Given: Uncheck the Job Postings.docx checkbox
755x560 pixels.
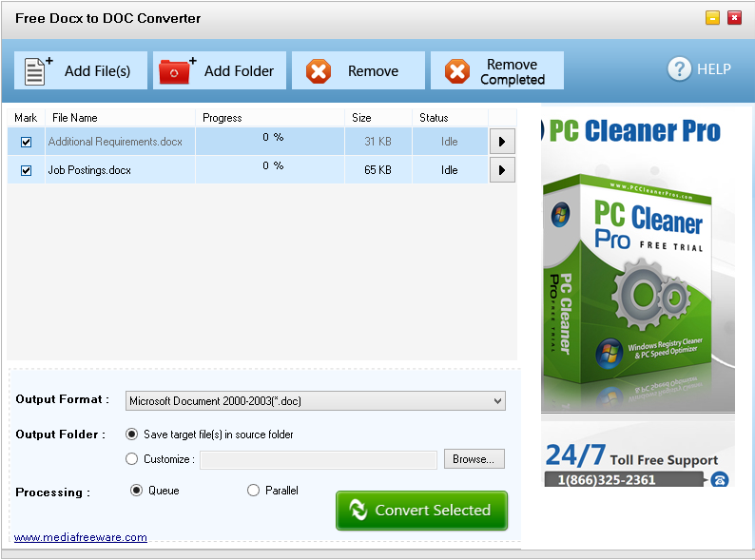Looking at the screenshot, I should 26,170.
